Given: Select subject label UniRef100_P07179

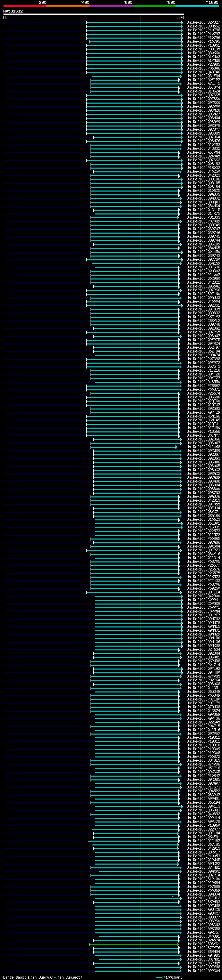Looking at the screenshot, I should [x=203, y=703].
